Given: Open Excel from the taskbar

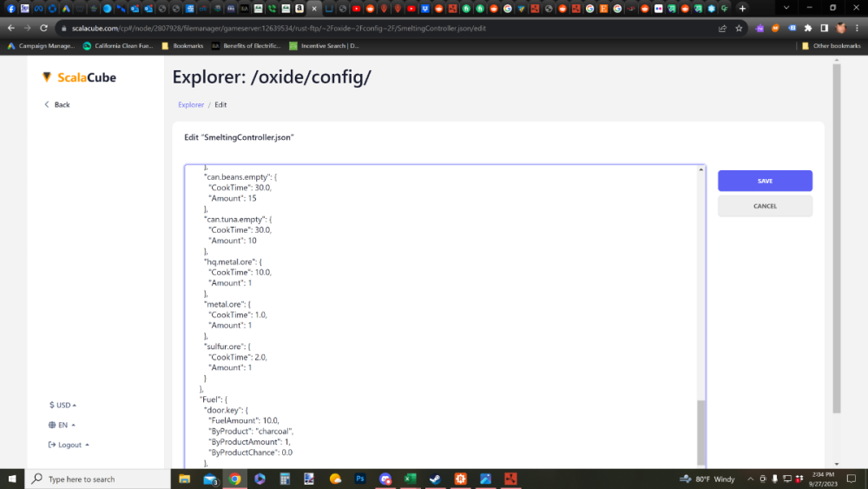Looking at the screenshot, I should tap(411, 479).
